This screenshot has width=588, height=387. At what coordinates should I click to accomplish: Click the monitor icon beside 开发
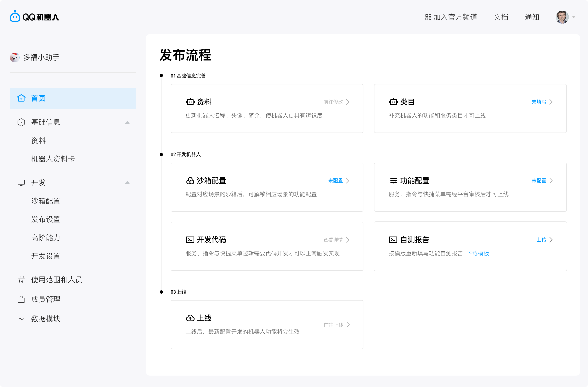21,182
